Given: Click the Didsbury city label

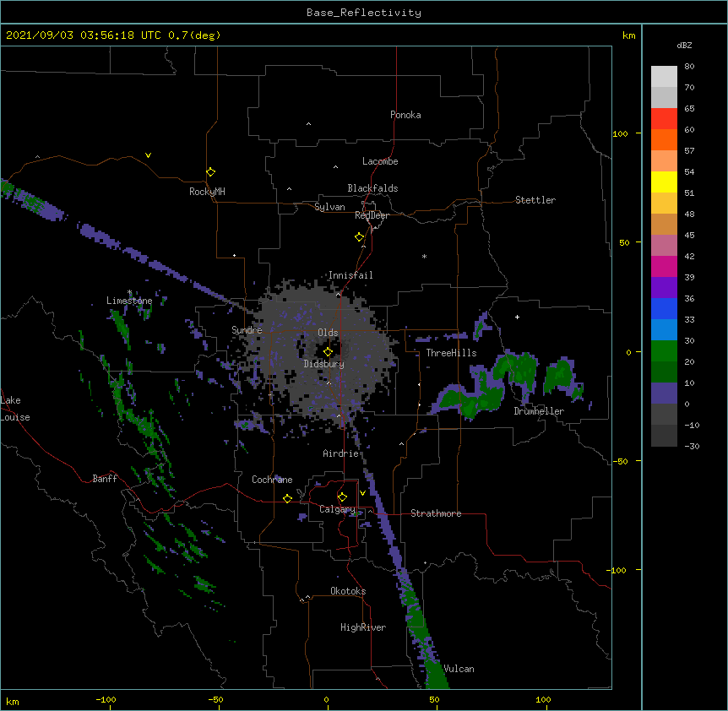Looking at the screenshot, I should tap(324, 364).
